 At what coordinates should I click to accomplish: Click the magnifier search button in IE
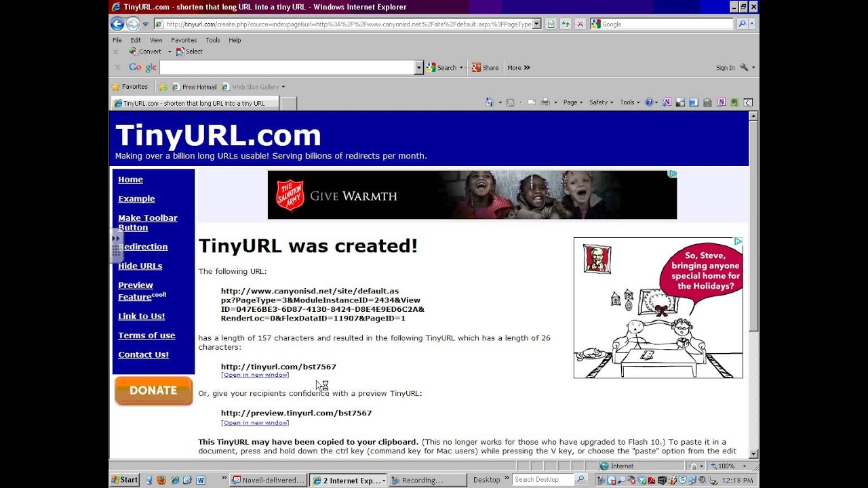pos(742,24)
